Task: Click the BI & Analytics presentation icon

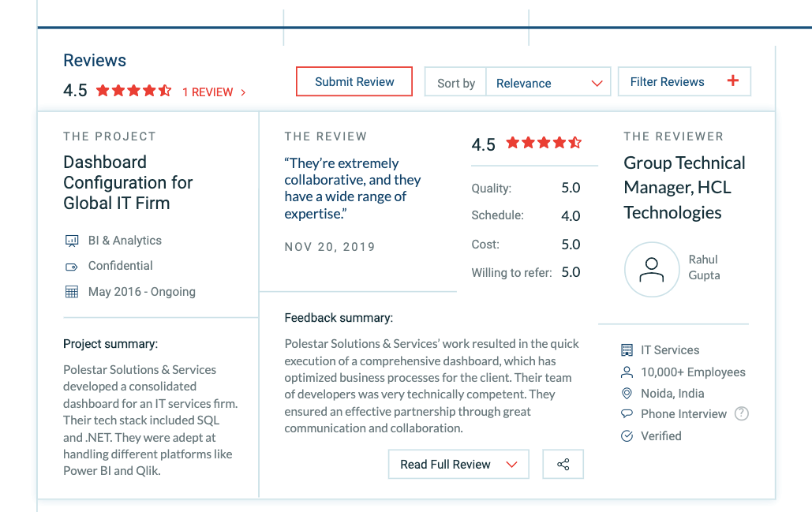Action: (72, 241)
